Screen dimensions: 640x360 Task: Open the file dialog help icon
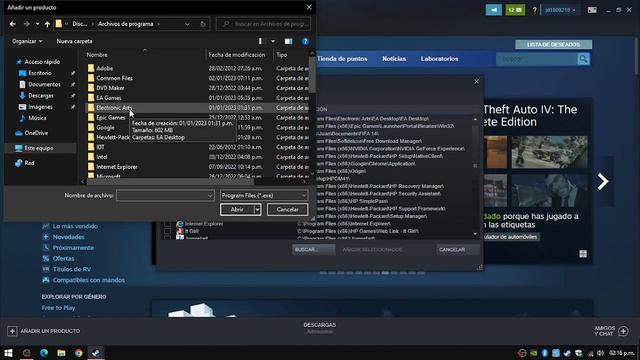305,41
